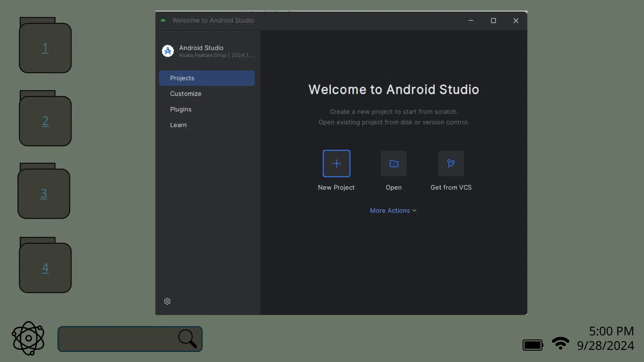Click the New Project plus icon
The width and height of the screenshot is (644, 362).
click(x=336, y=163)
